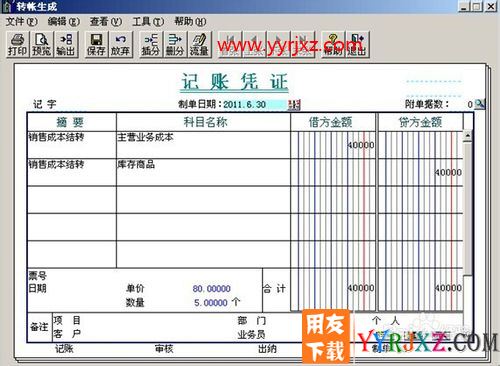Click scrollbar up arrow of voucher grid
The height and width of the screenshot is (366, 500).
coord(467,136)
